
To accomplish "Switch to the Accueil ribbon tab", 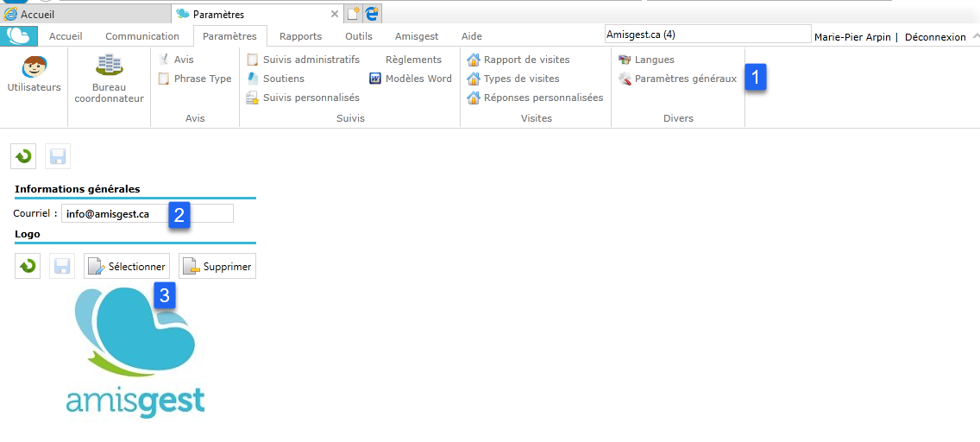I will click(66, 36).
